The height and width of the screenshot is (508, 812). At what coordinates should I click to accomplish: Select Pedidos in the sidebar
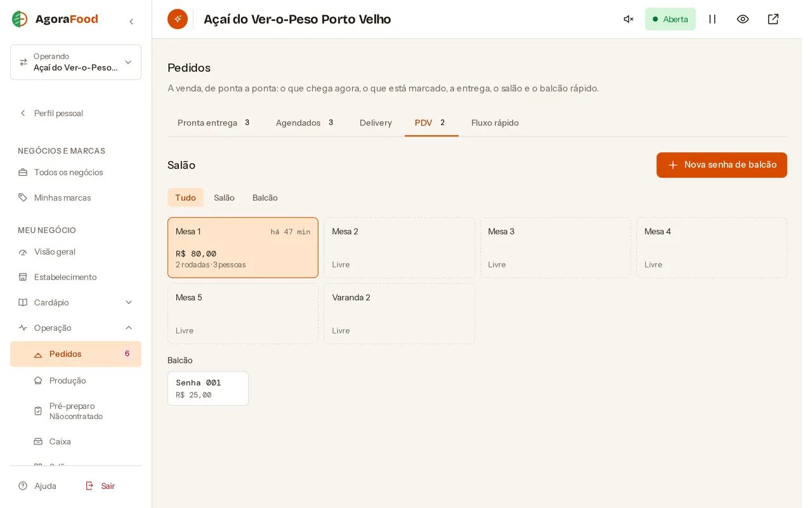75,354
